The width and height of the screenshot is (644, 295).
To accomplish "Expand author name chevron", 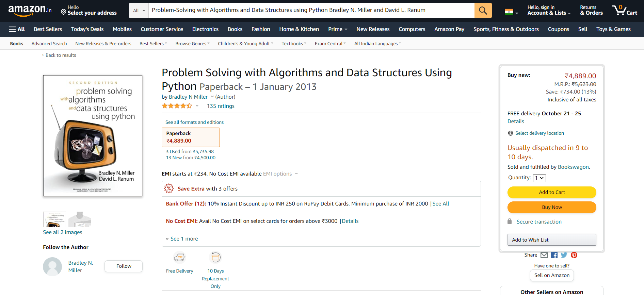I will [x=212, y=97].
